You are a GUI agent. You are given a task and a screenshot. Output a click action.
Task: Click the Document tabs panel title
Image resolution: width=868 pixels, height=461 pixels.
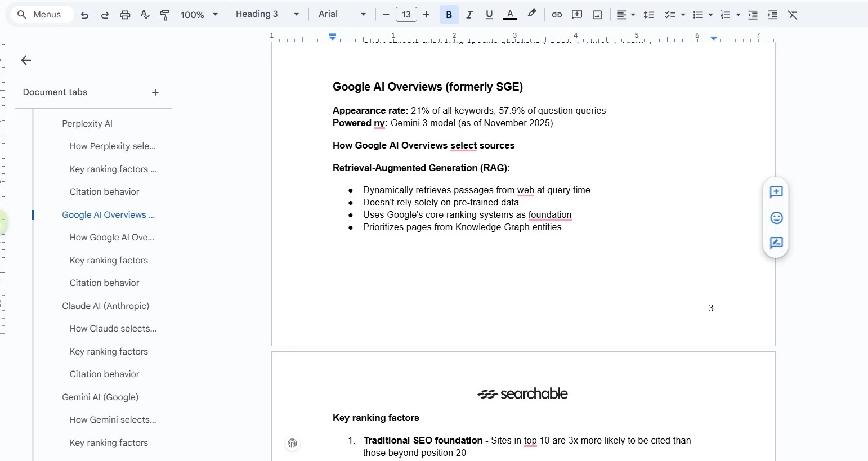[x=55, y=92]
